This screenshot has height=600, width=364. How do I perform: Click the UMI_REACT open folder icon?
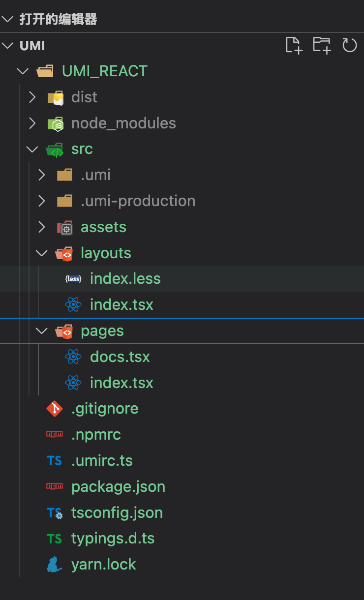tap(45, 71)
